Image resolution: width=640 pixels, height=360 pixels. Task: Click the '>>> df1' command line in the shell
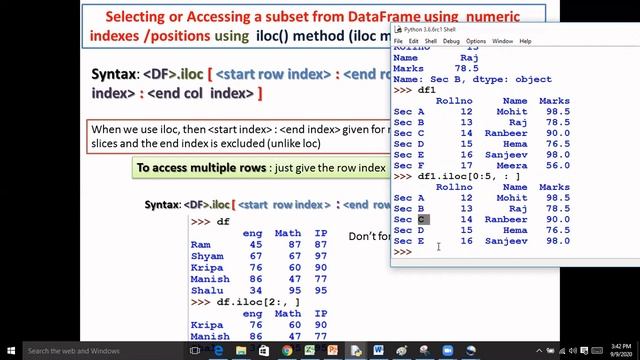[x=414, y=90]
